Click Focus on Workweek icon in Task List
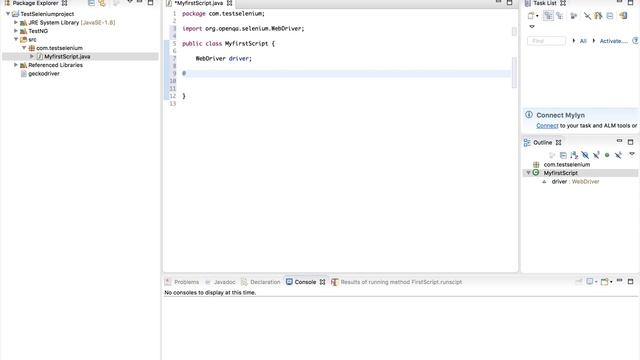 [573, 16]
